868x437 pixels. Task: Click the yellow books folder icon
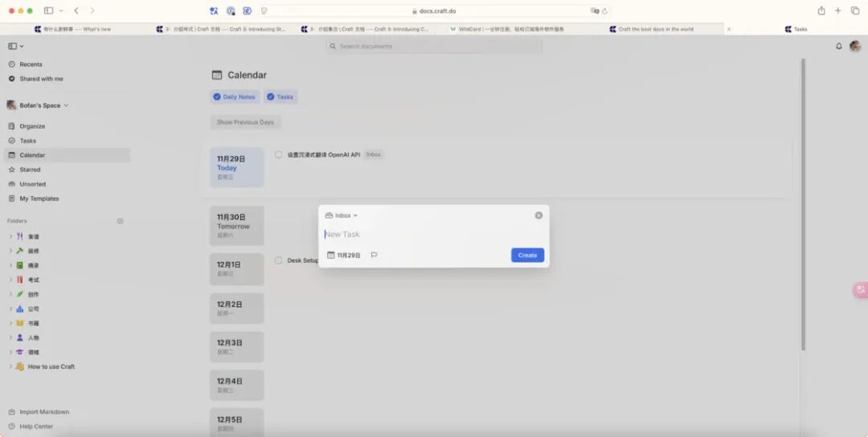(20, 323)
